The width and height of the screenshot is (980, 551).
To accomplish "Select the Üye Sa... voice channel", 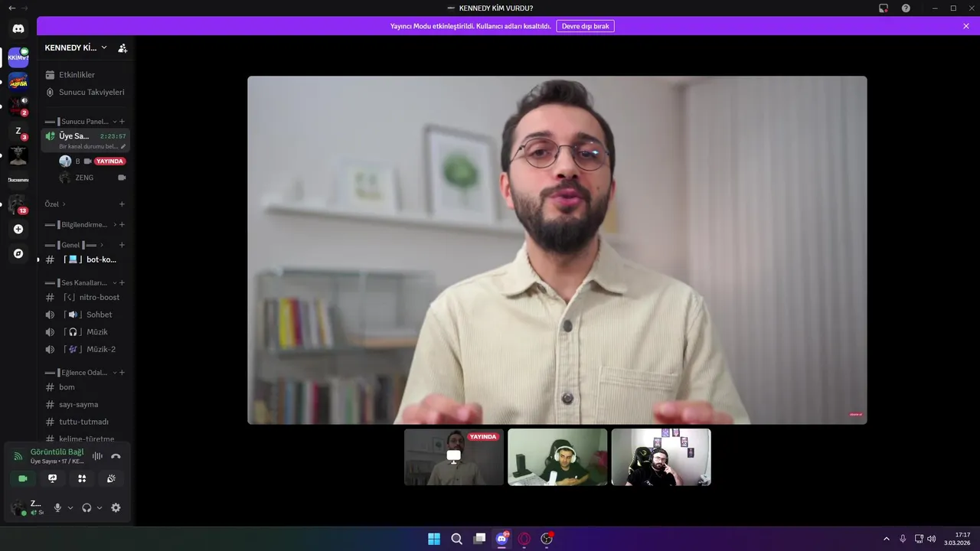I will point(85,140).
